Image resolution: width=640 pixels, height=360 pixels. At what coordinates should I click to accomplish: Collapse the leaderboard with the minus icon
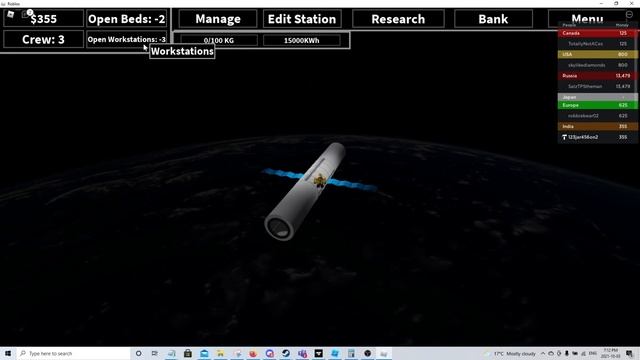(629, 14)
